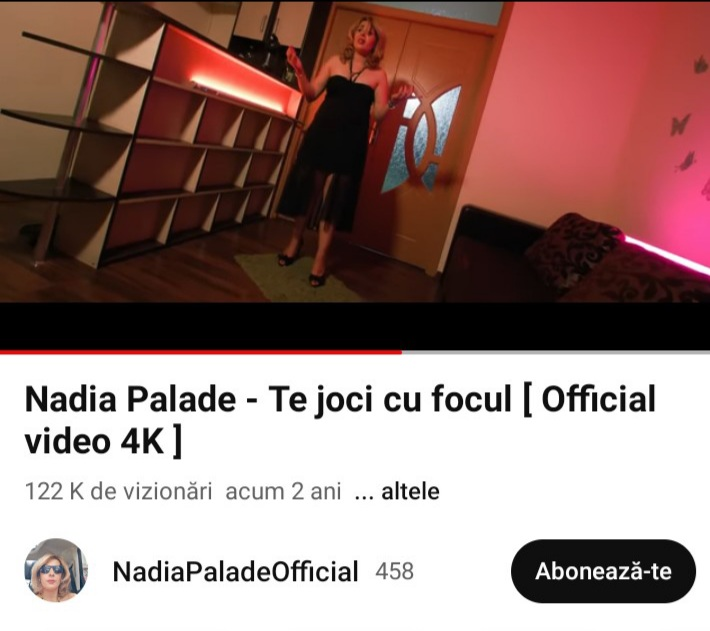The width and height of the screenshot is (710, 631).
Task: Tap the sofa cushion in the video frame
Action: (x=571, y=252)
